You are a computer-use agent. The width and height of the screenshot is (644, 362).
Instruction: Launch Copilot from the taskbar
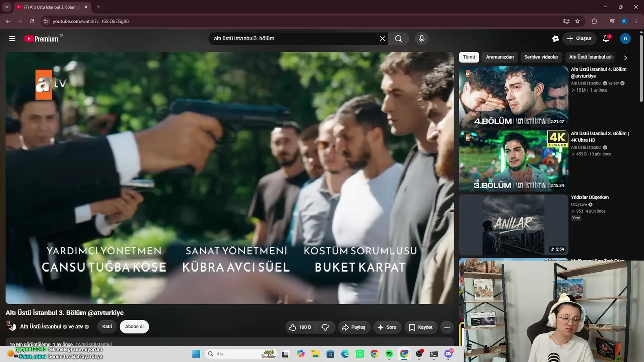301,354
